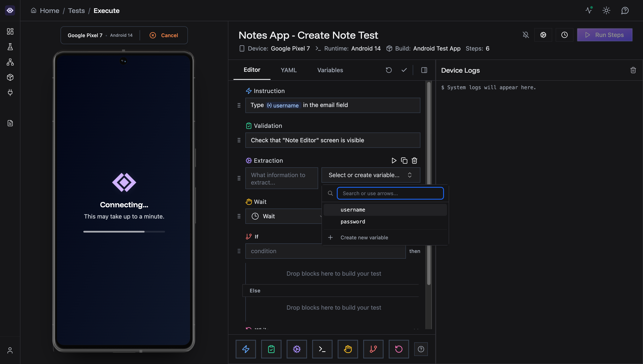Add an Instruction block from bottom toolbar
This screenshot has height=364, width=643.
246,349
